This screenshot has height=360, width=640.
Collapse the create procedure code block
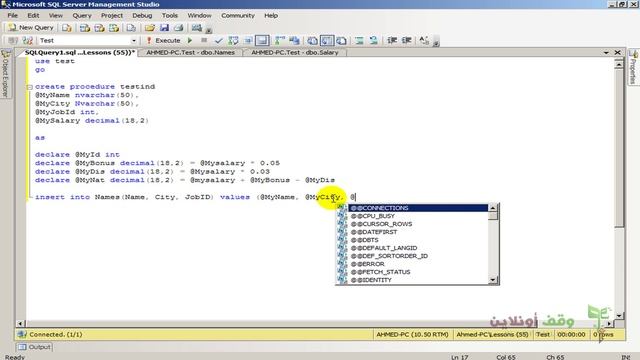(29, 87)
